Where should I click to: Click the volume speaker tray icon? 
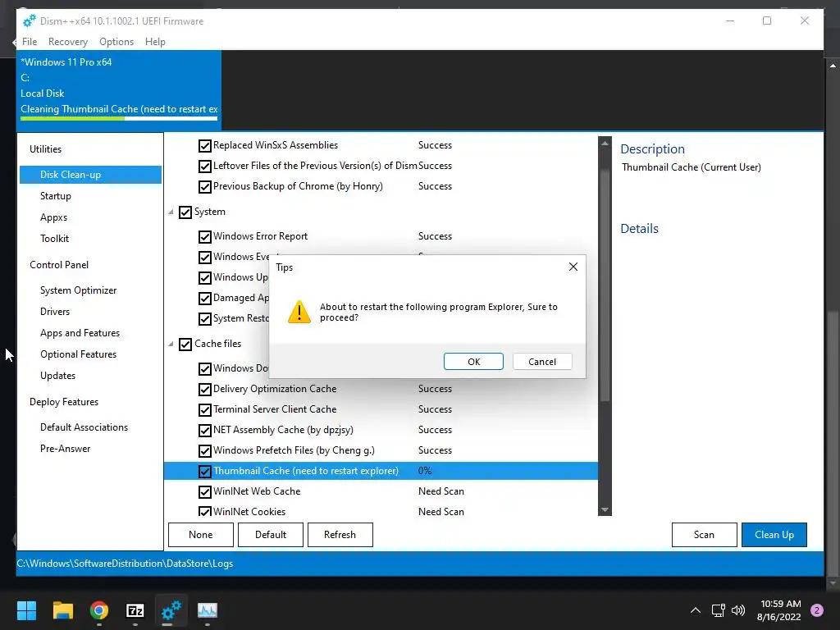tap(738, 610)
